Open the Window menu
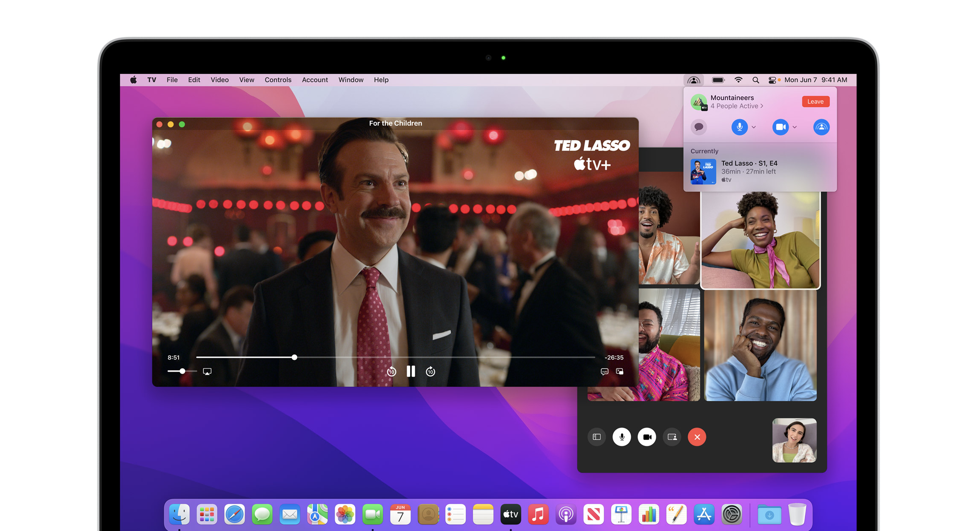This screenshot has width=980, height=531. pyautogui.click(x=351, y=80)
